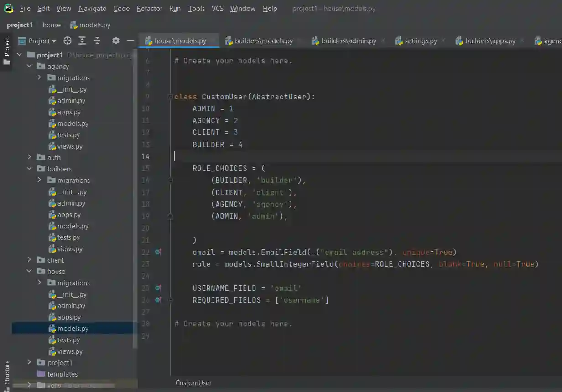Viewport: 562px width, 392px height.
Task: Collapse the agency folder in project tree
Action: [30, 66]
